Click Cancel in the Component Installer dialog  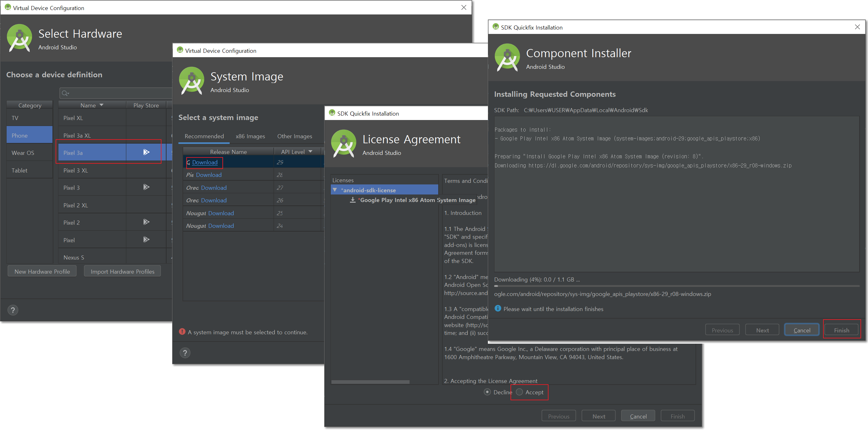click(802, 330)
